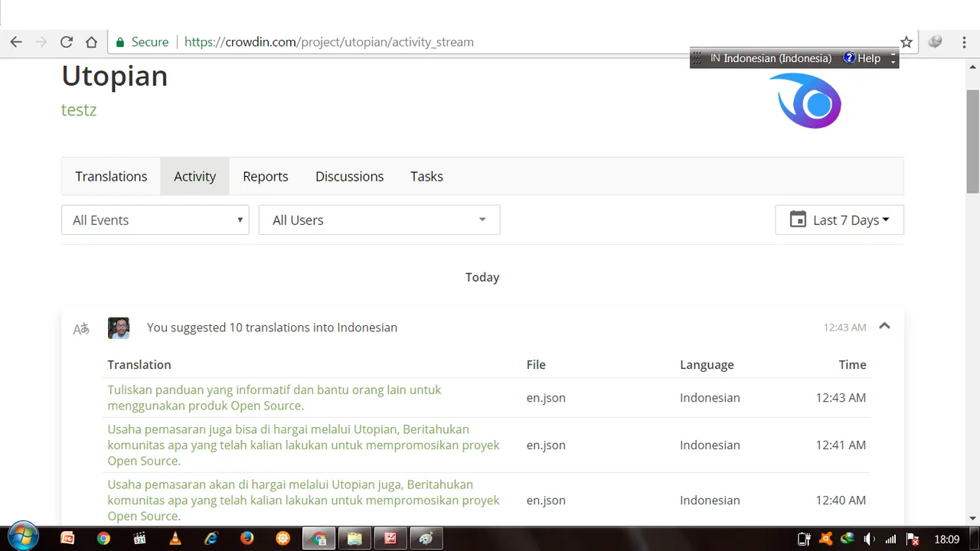Screen dimensions: 980x551
Task: Open the All Events filter dropdown
Action: pos(155,220)
